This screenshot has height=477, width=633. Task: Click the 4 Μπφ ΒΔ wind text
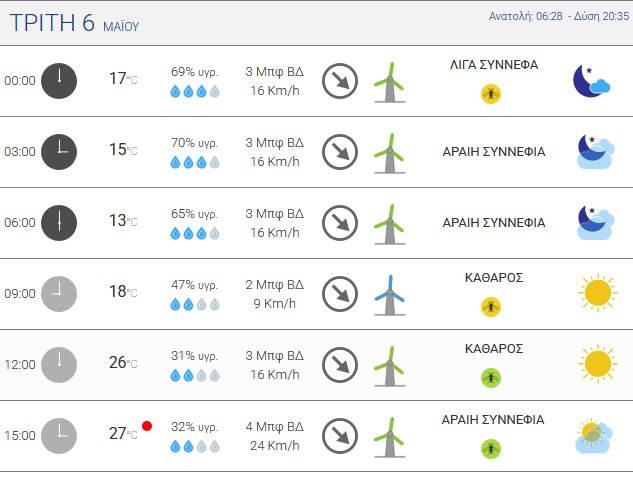pyautogui.click(x=275, y=427)
